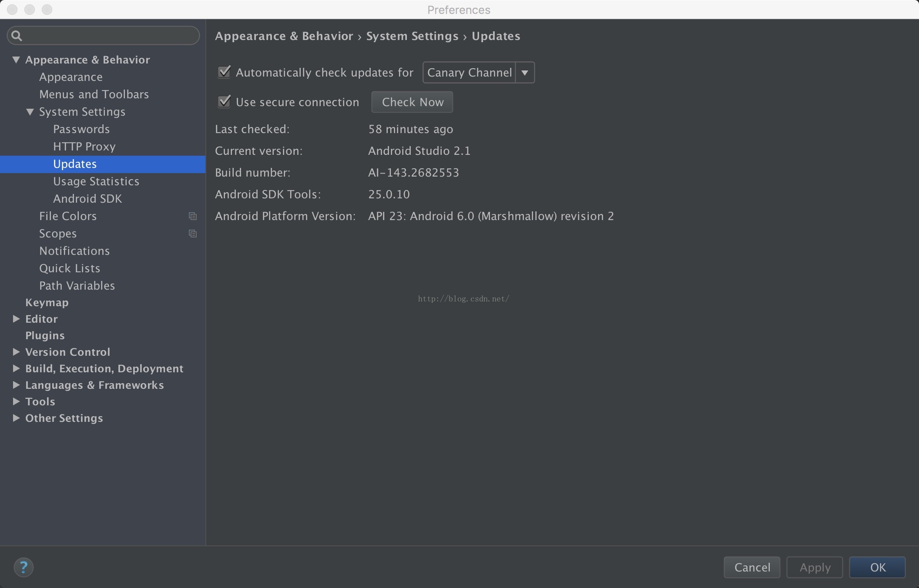The width and height of the screenshot is (919, 588).
Task: Expand the Tools section
Action: (16, 401)
